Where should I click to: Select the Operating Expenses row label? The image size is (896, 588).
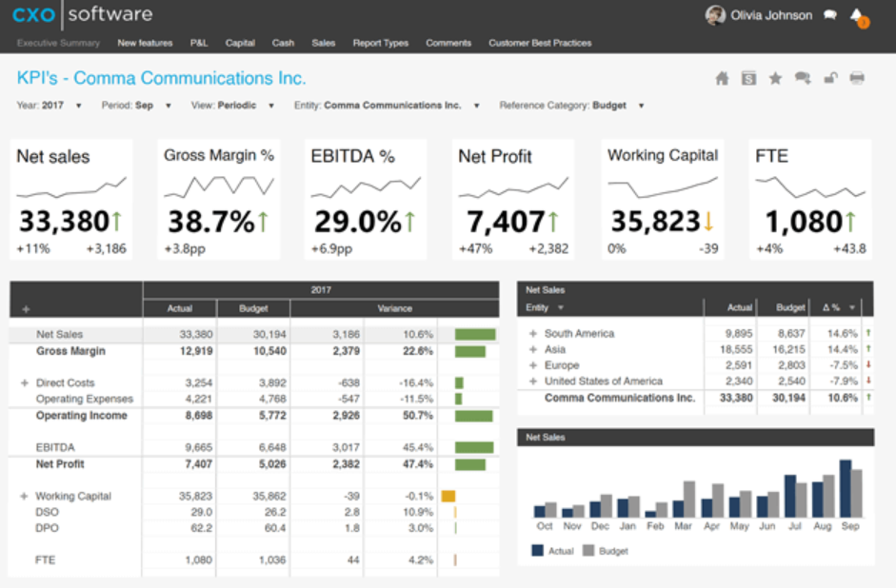84,399
